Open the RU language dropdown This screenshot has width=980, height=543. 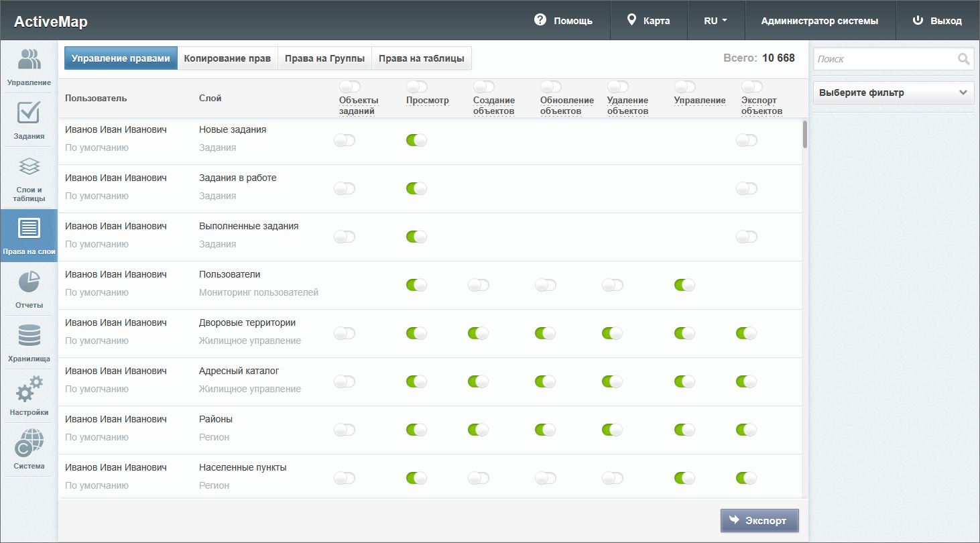(x=715, y=21)
